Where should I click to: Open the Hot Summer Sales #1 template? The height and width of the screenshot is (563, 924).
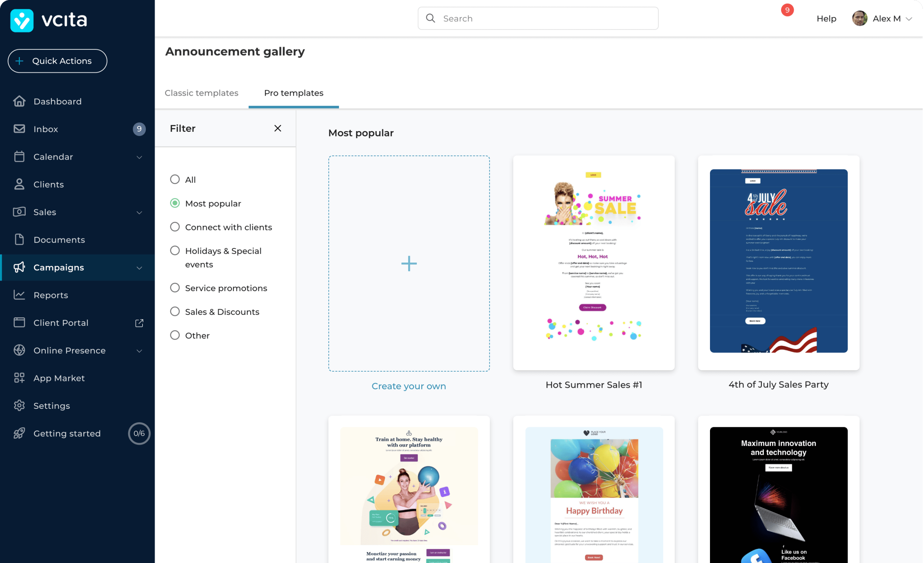point(594,263)
